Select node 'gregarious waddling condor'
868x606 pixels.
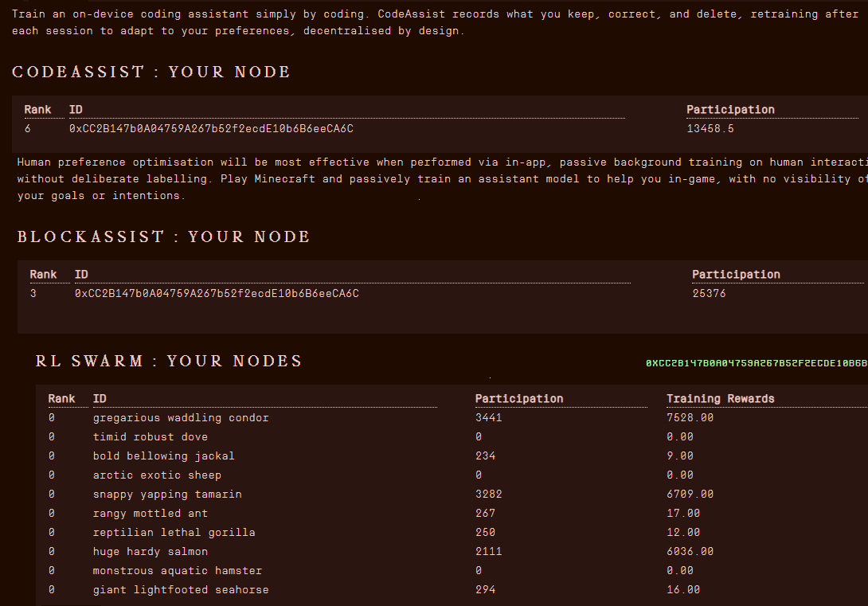tap(181, 418)
